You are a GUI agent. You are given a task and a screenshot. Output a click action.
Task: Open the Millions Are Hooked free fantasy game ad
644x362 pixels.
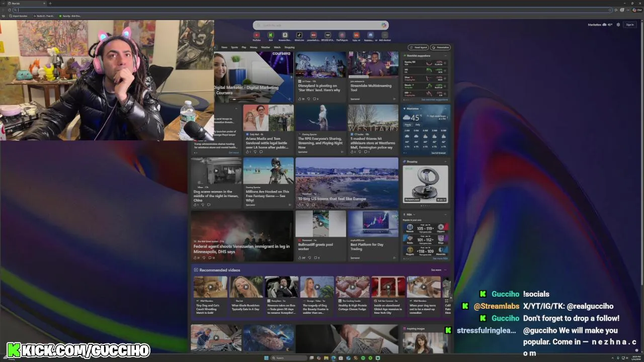pos(268,183)
